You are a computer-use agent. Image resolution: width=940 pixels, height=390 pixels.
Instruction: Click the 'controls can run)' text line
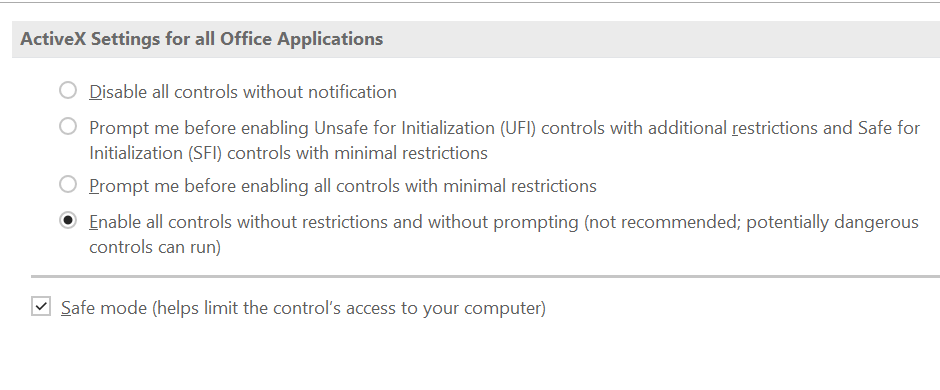(155, 247)
